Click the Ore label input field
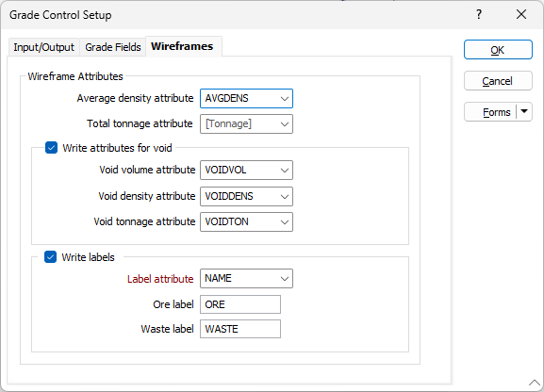The height and width of the screenshot is (392, 544). [240, 304]
